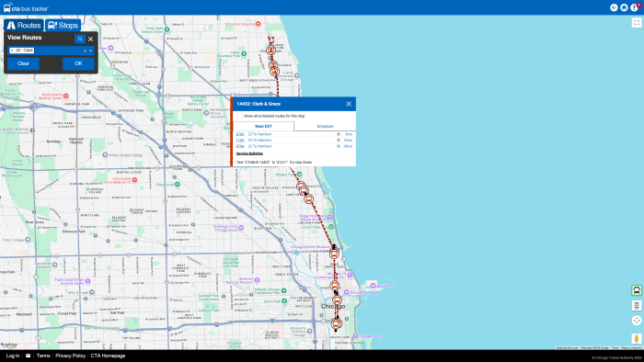Screen dimensions: 644x362
Task: Toggle bus display button with green border
Action: [x=637, y=290]
